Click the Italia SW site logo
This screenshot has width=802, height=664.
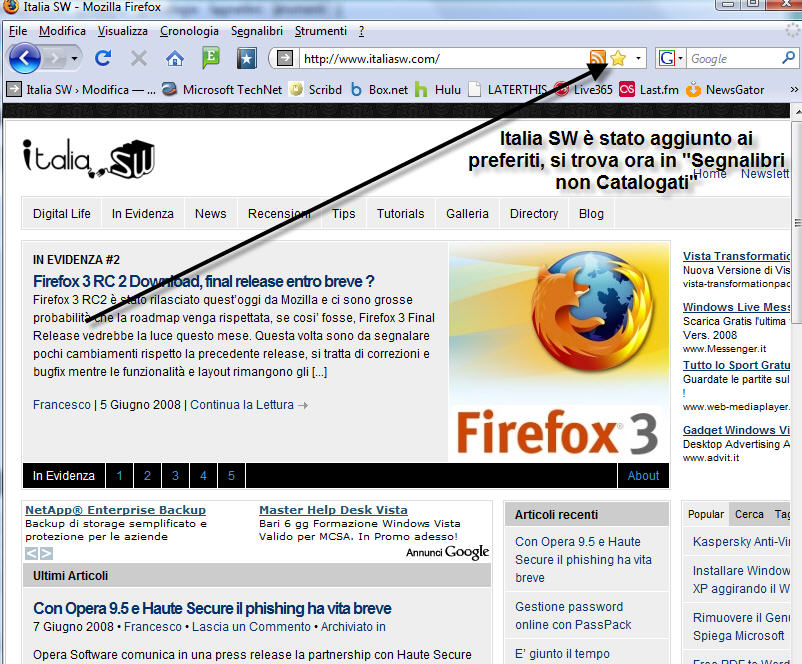pos(88,158)
